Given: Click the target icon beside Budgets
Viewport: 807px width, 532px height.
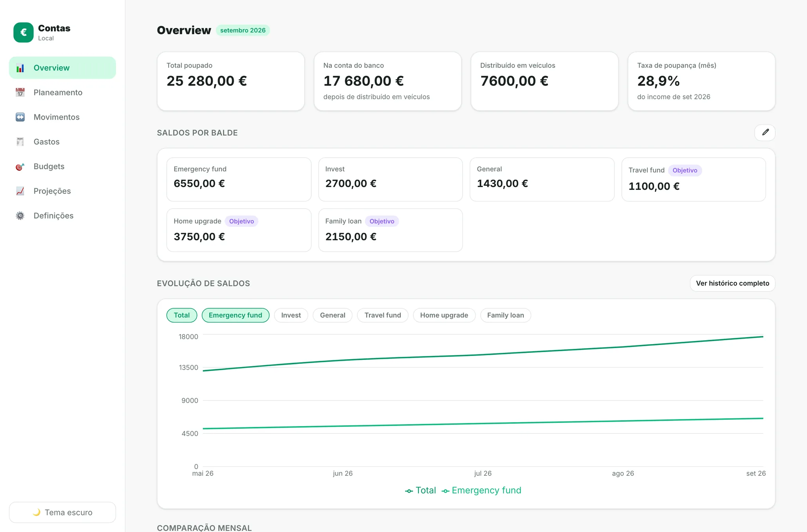Looking at the screenshot, I should pyautogui.click(x=20, y=167).
